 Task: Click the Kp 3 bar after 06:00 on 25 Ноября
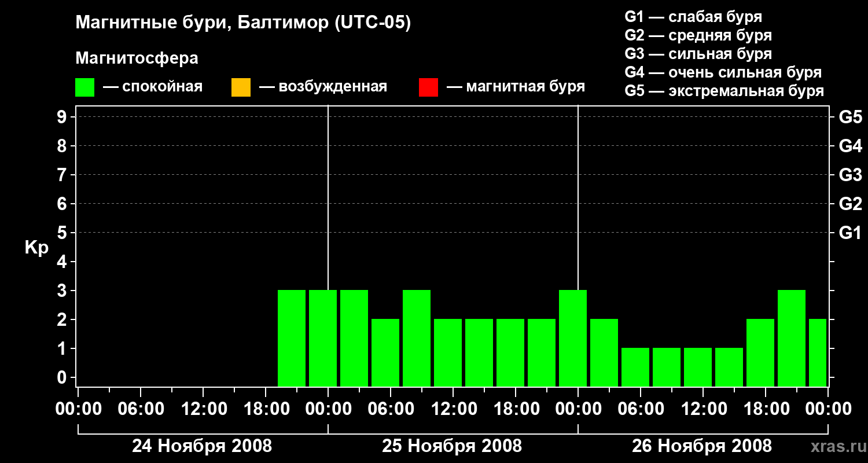click(417, 338)
